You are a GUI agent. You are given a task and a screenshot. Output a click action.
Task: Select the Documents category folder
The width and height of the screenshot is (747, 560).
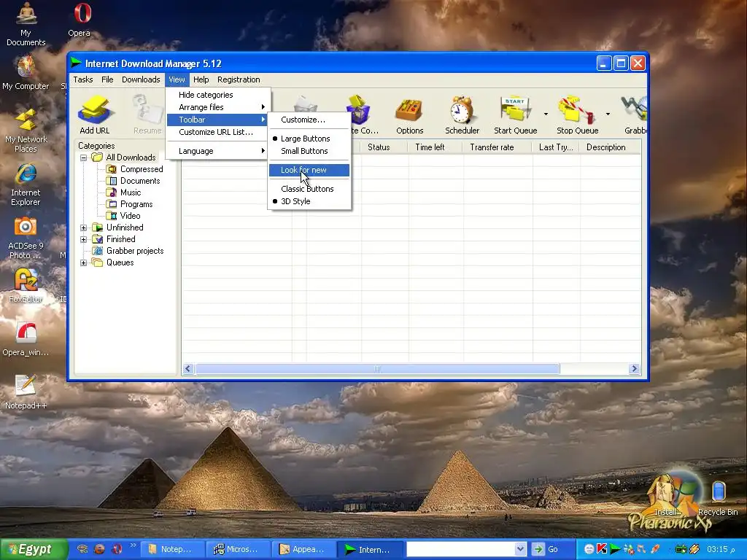[x=134, y=181]
